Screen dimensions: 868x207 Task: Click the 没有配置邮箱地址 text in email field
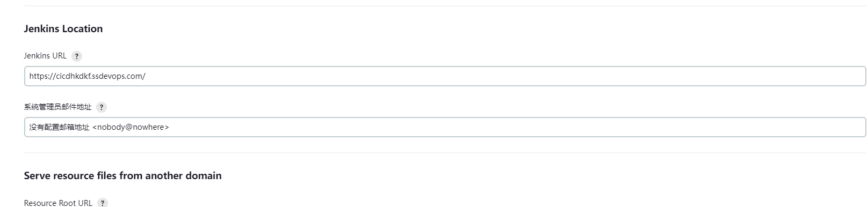(59, 127)
